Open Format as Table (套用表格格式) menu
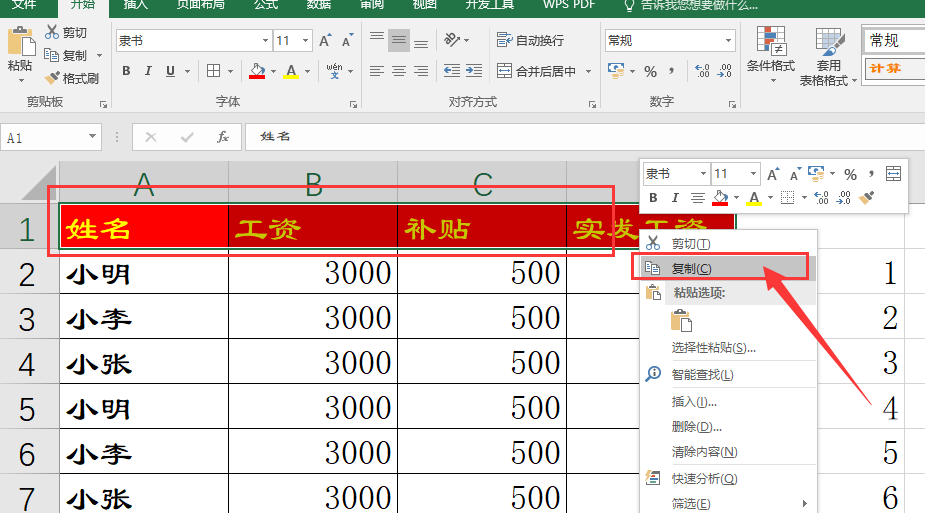 tap(828, 57)
